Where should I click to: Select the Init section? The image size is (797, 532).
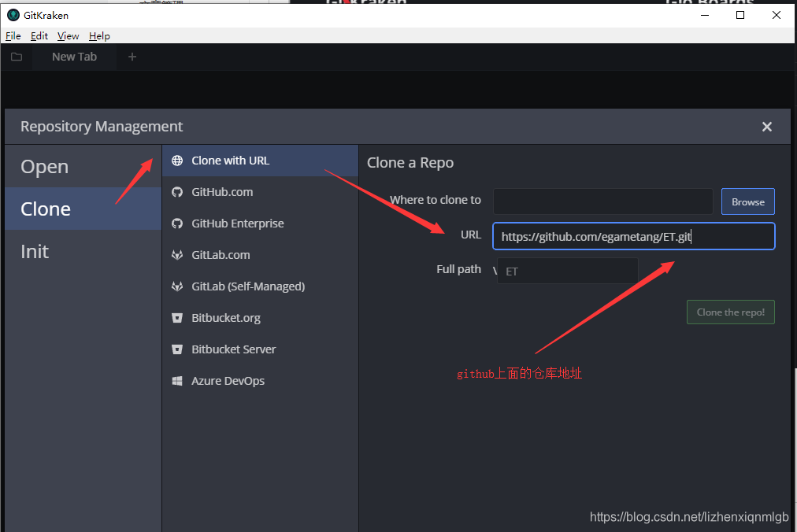pos(35,251)
